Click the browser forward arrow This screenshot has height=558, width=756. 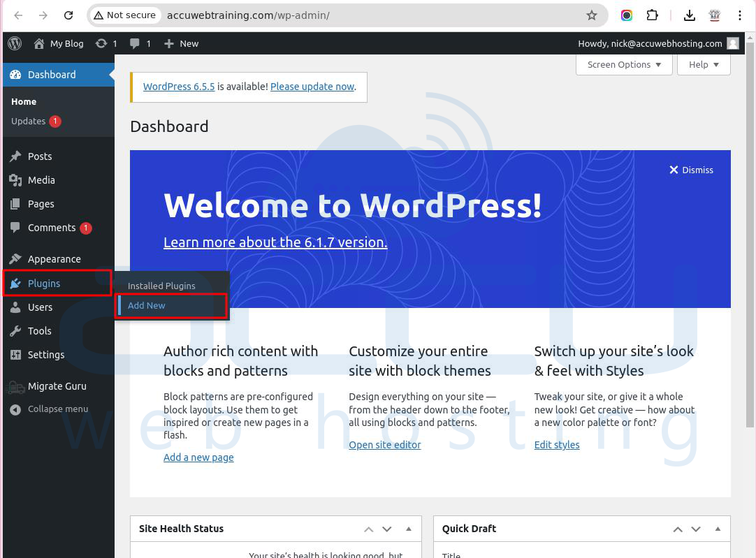[x=43, y=15]
